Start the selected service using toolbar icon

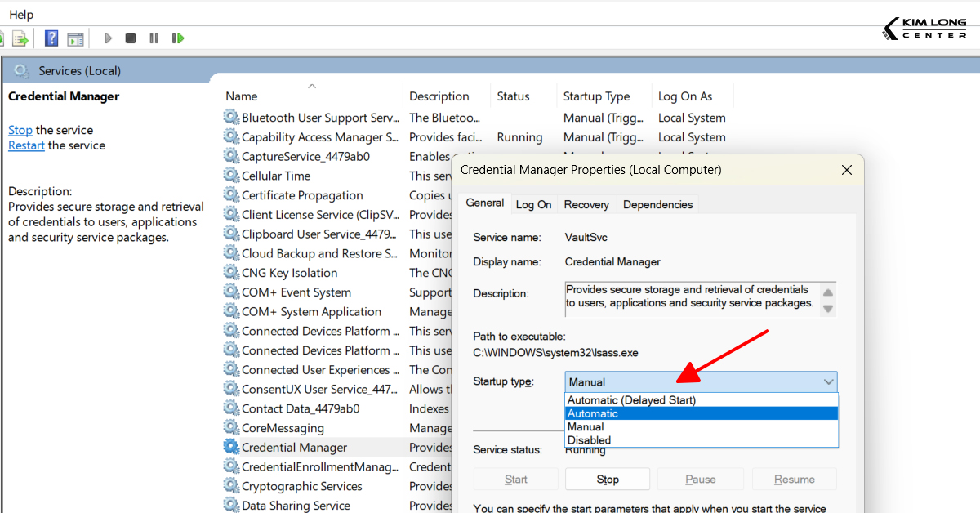click(108, 38)
